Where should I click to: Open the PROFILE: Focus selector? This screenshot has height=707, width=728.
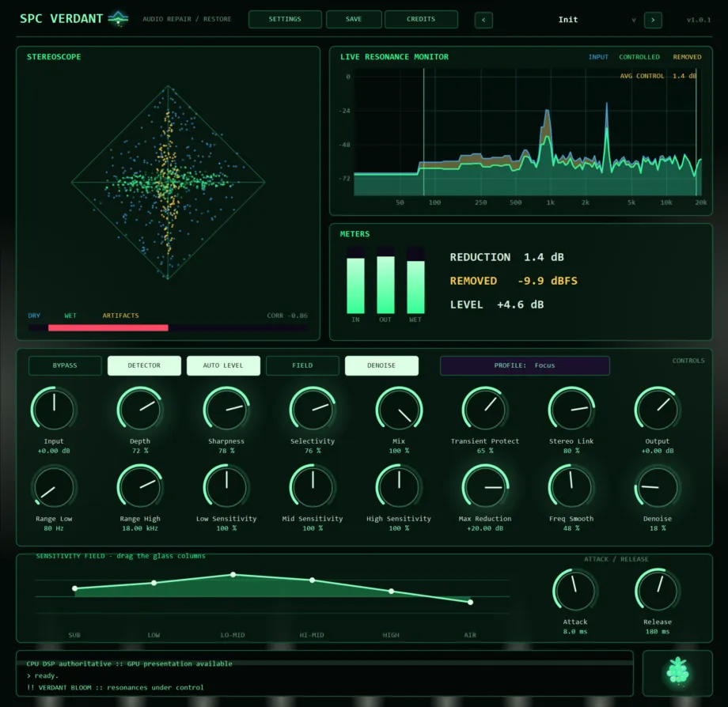(x=525, y=365)
